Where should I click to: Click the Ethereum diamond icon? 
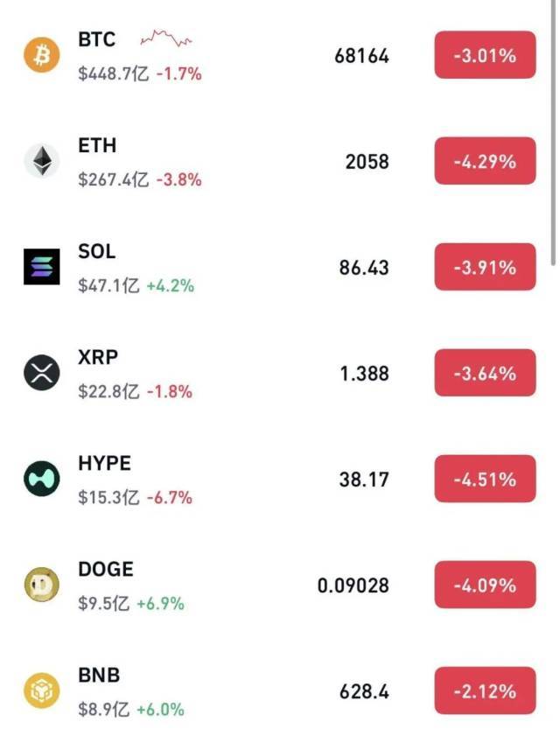(x=41, y=161)
